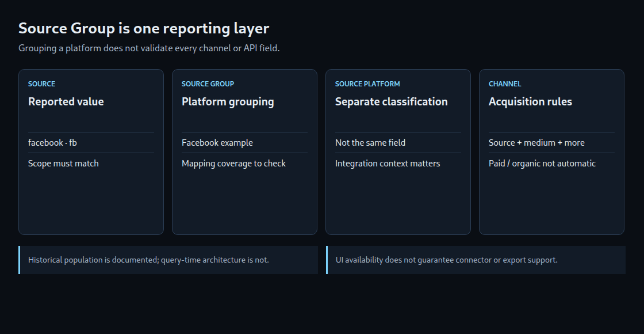
Task: Select 'Integration context matters' row
Action: pos(398,164)
